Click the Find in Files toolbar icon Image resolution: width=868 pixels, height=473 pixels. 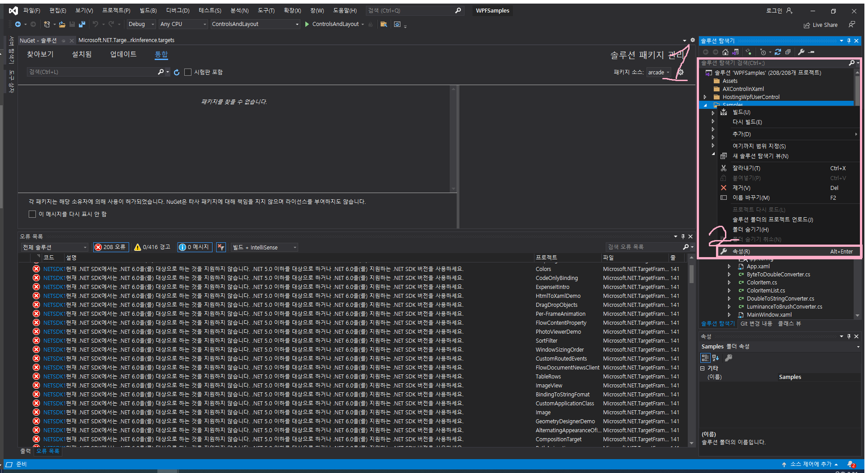pyautogui.click(x=384, y=24)
